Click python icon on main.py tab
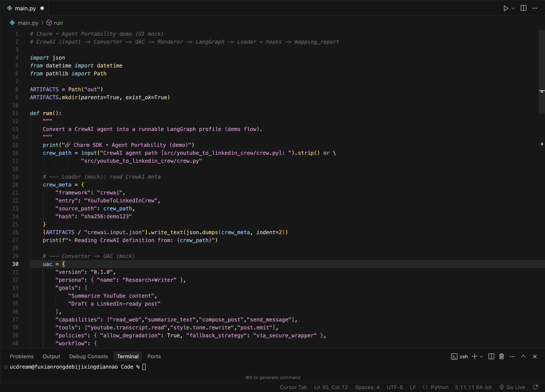 tap(10, 8)
